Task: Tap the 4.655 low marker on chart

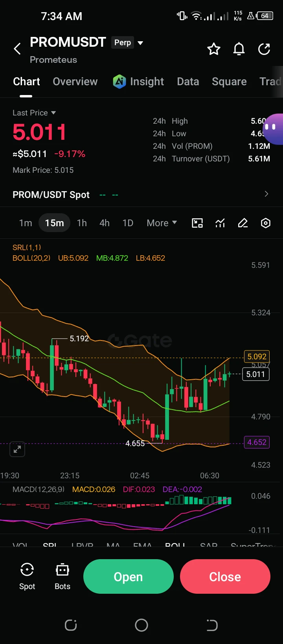Action: click(135, 443)
